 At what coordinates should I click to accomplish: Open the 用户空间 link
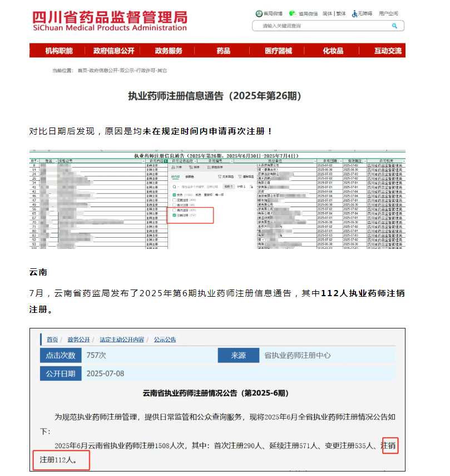tap(388, 14)
